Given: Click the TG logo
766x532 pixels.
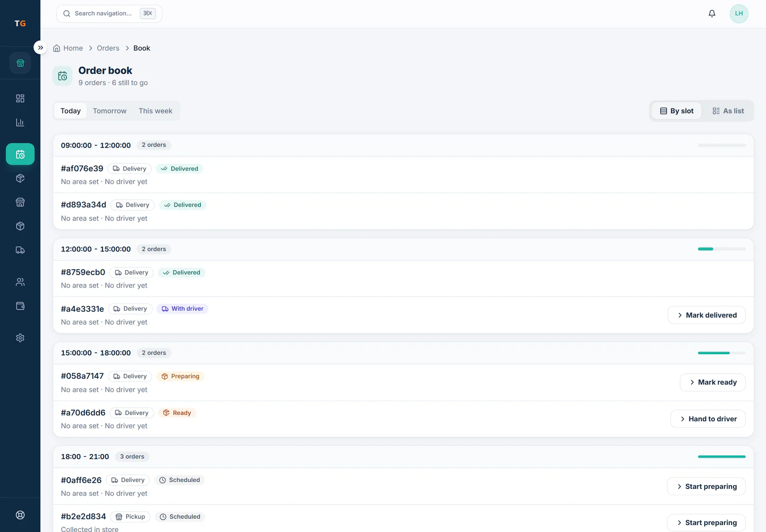Looking at the screenshot, I should [x=20, y=23].
